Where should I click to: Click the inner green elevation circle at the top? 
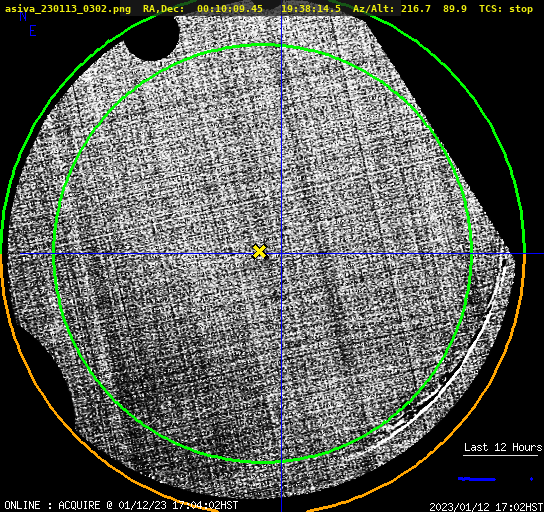tap(263, 45)
